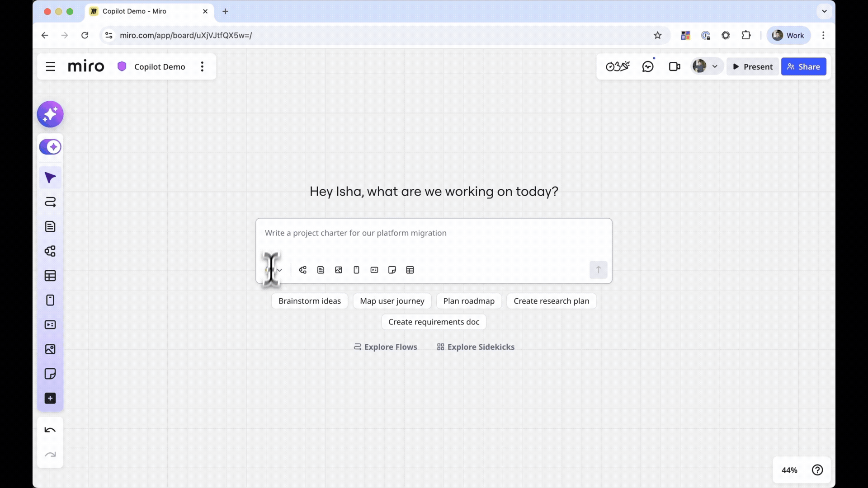This screenshot has height=488, width=868.
Task: Open the board options three-dot menu
Action: (x=202, y=66)
